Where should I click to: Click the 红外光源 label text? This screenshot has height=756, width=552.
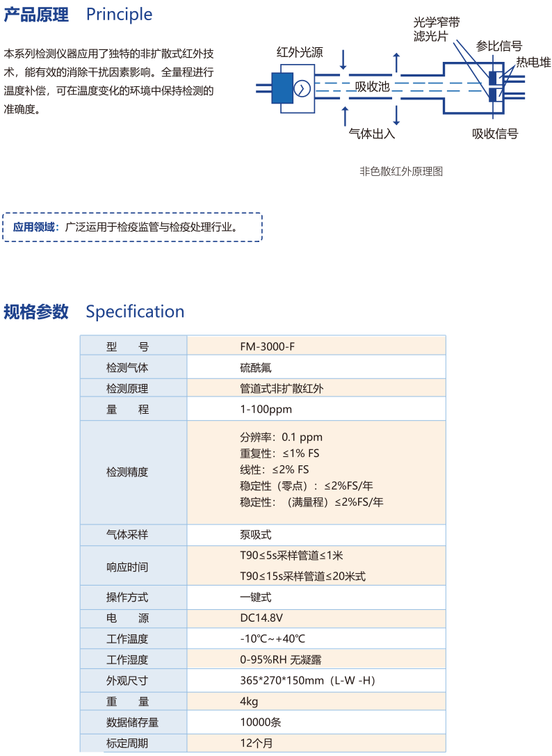tap(299, 52)
